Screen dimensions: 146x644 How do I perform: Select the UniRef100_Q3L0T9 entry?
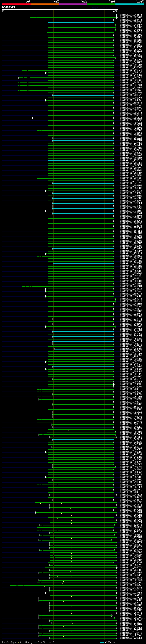(x=131, y=58)
